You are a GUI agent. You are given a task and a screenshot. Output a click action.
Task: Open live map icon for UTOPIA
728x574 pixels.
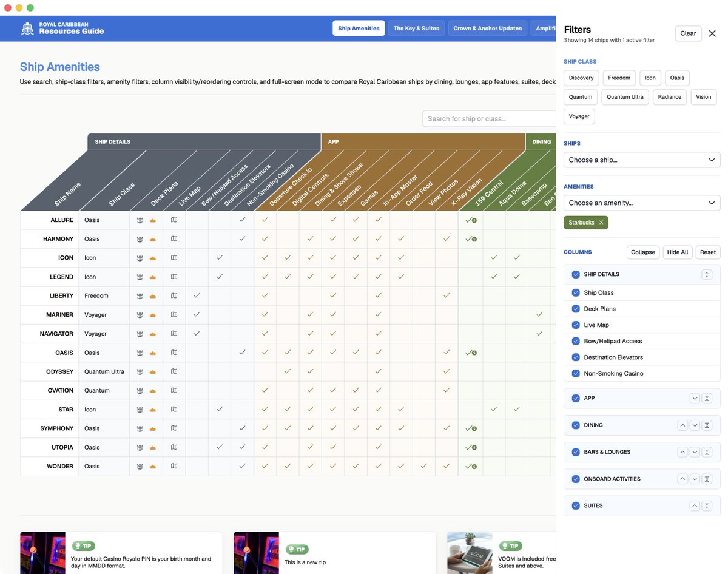(174, 448)
